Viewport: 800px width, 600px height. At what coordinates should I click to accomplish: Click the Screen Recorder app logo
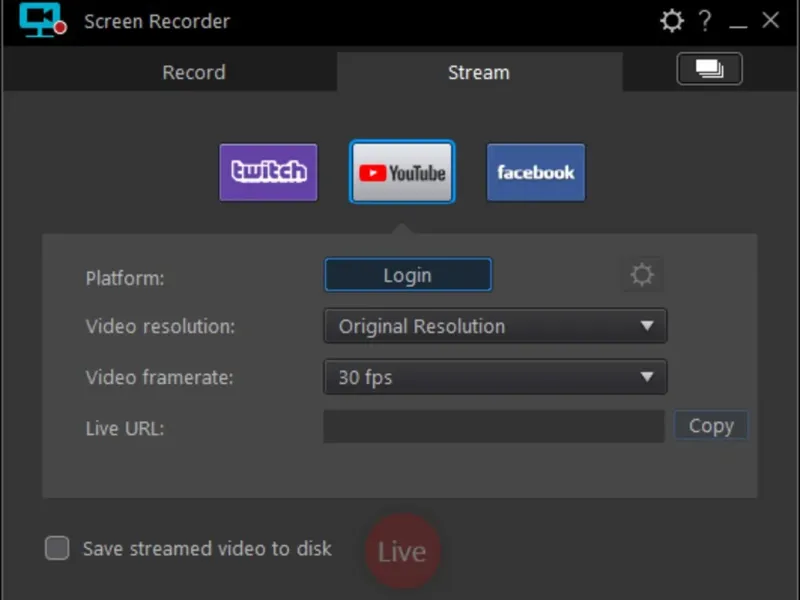tap(43, 20)
